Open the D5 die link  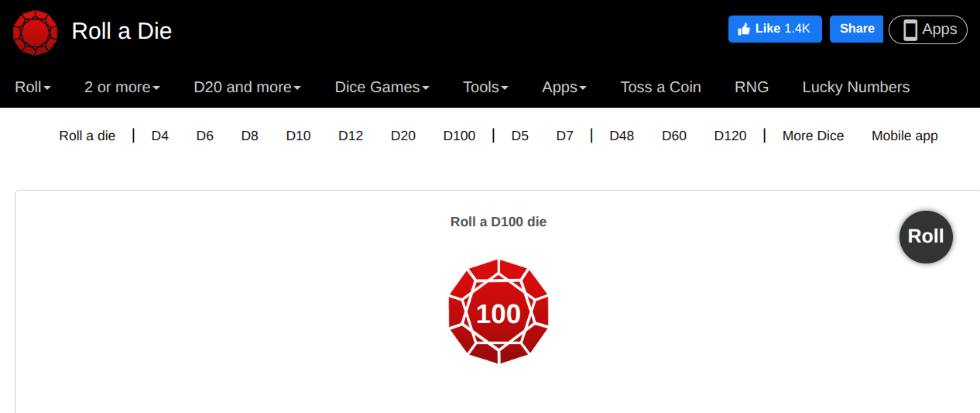point(520,136)
